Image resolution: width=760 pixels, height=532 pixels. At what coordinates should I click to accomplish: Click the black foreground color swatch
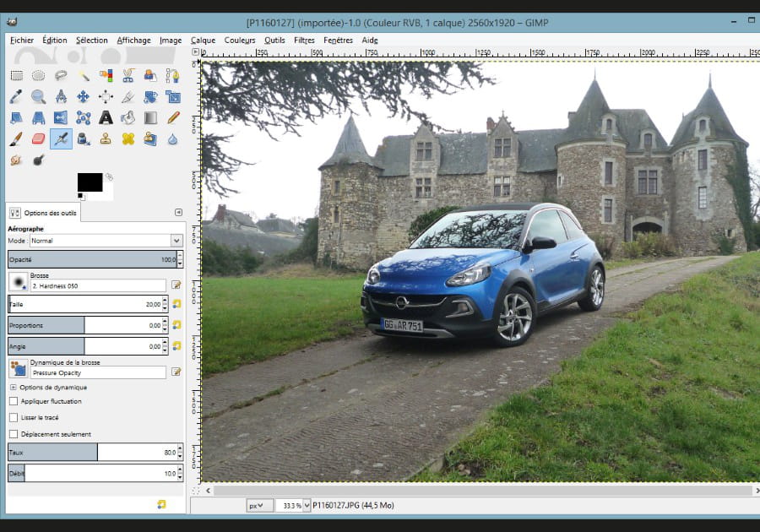[x=90, y=182]
